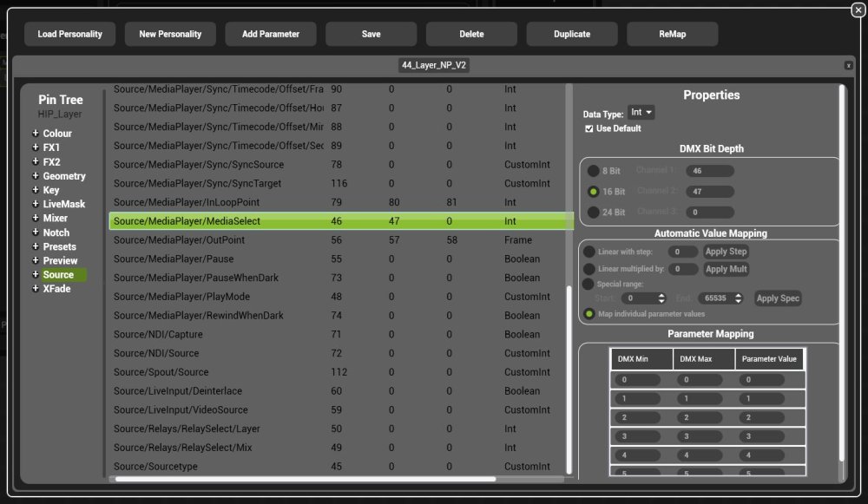The image size is (868, 504).
Task: Click the parameter list vertical scrollbar
Action: pyautogui.click(x=569, y=379)
